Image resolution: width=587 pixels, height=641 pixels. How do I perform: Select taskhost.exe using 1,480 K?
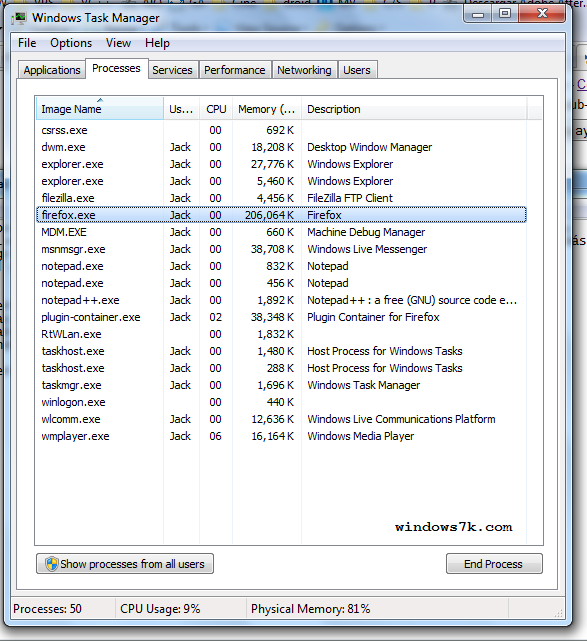pos(281,351)
